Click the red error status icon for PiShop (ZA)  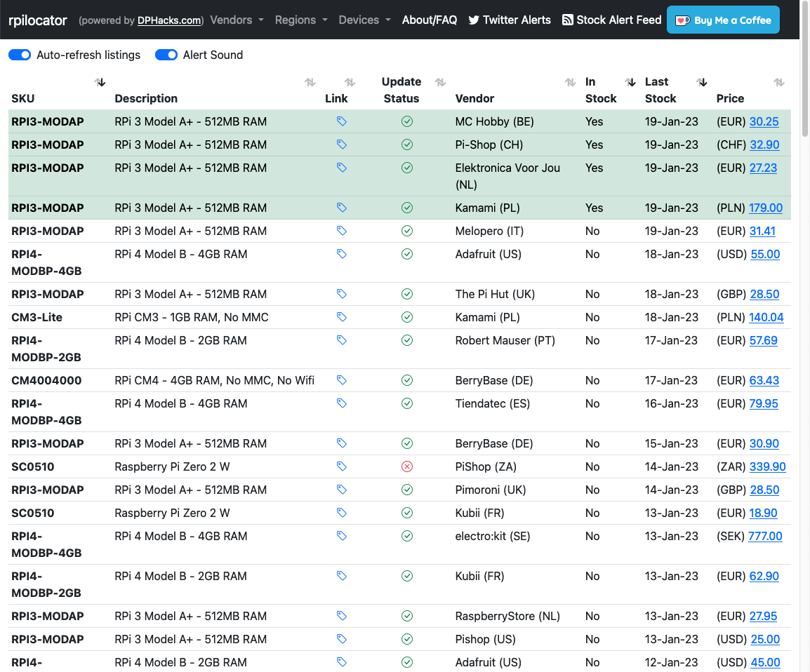[406, 466]
